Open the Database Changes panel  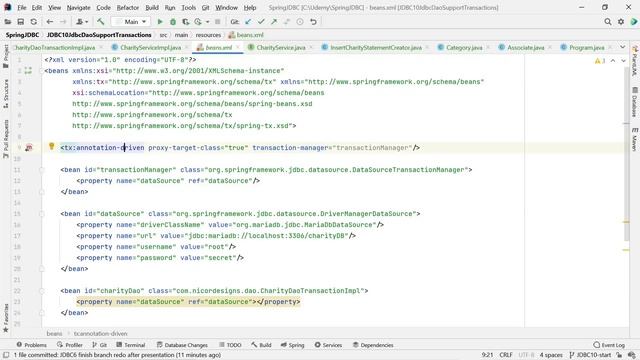point(182,345)
